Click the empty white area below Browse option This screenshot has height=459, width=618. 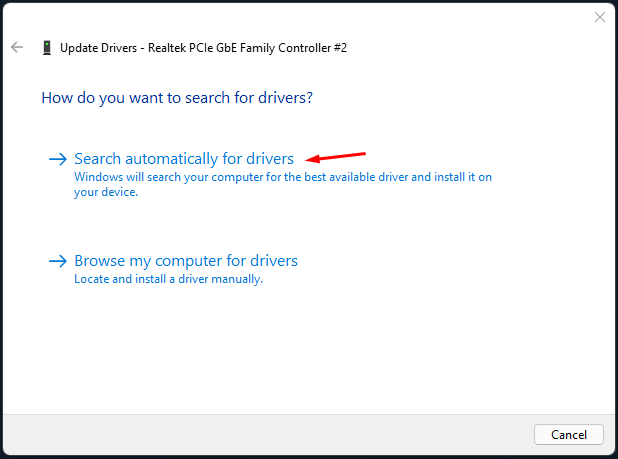300,350
